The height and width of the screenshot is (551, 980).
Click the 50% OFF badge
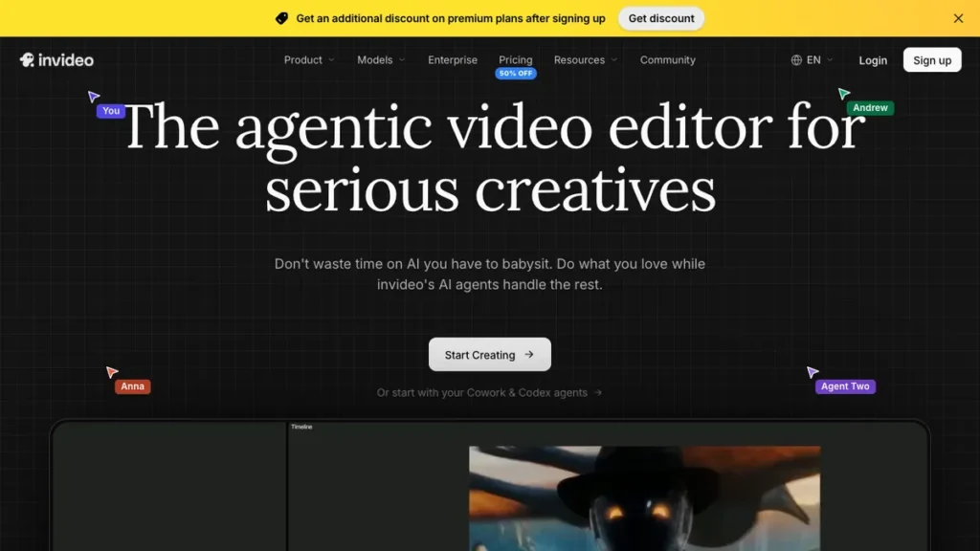click(516, 74)
